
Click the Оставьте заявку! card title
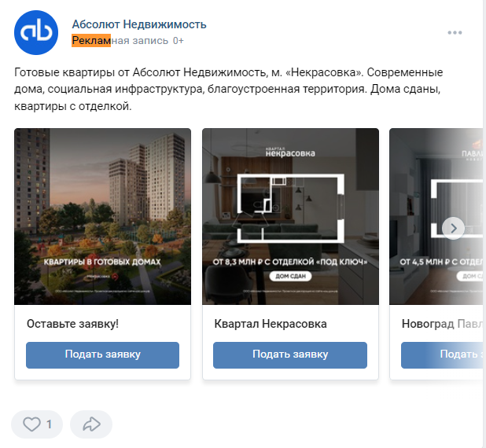click(73, 324)
